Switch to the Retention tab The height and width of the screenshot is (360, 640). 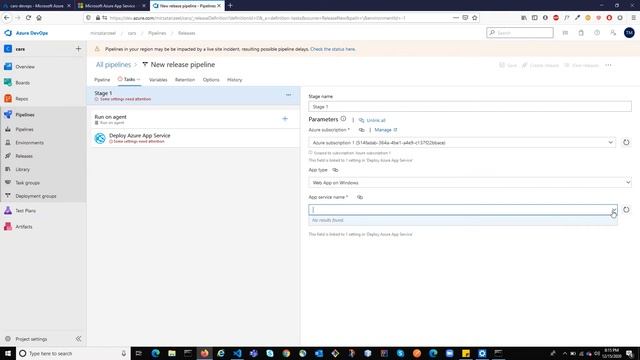coord(185,80)
